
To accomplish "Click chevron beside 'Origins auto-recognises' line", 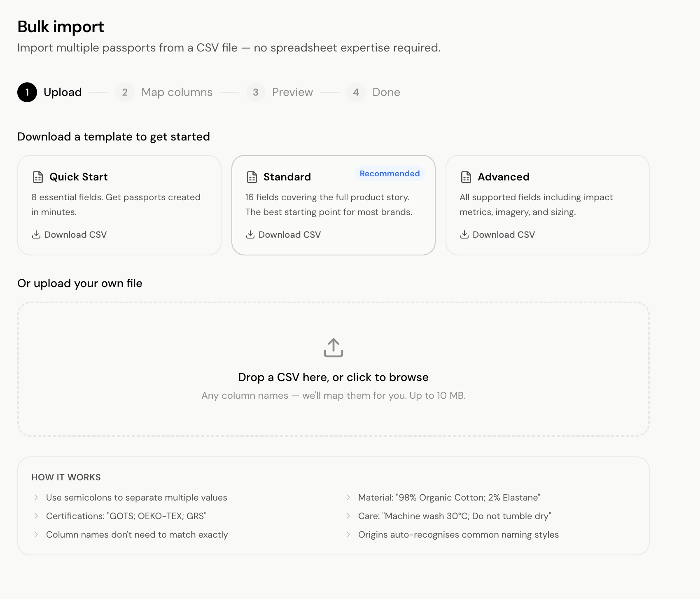I will pyautogui.click(x=348, y=534).
